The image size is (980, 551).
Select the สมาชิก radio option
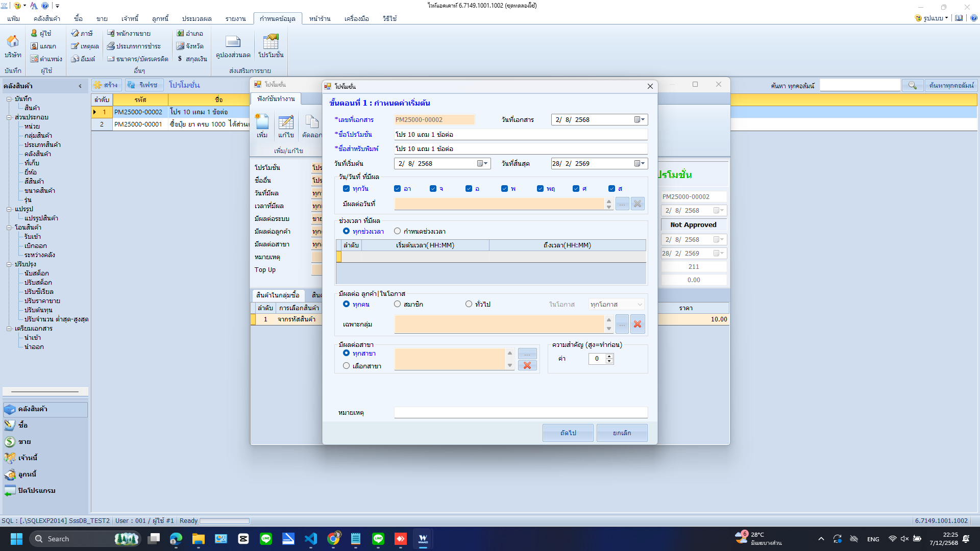[397, 304]
